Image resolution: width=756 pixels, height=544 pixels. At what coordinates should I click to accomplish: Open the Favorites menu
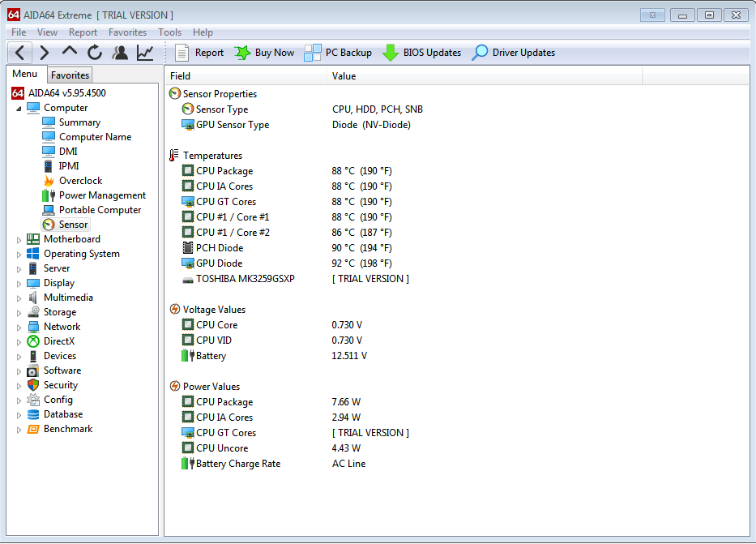pos(127,32)
